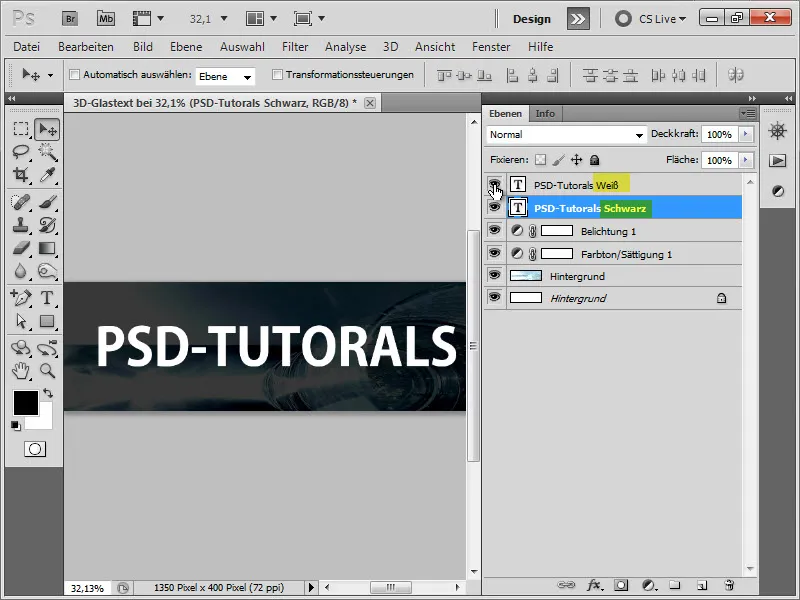
Task: Open the Filter menu
Action: click(295, 47)
